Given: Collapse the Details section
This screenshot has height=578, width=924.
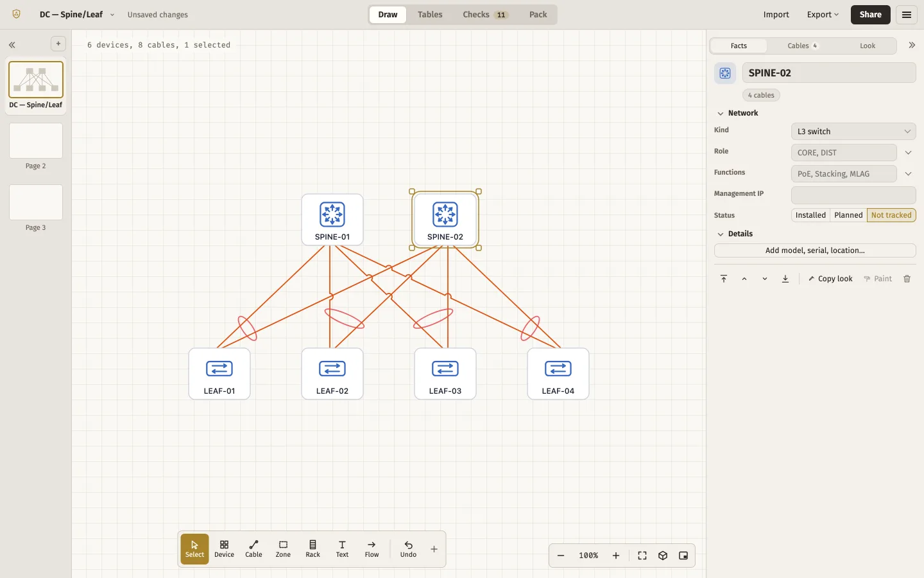Looking at the screenshot, I should coord(721,234).
